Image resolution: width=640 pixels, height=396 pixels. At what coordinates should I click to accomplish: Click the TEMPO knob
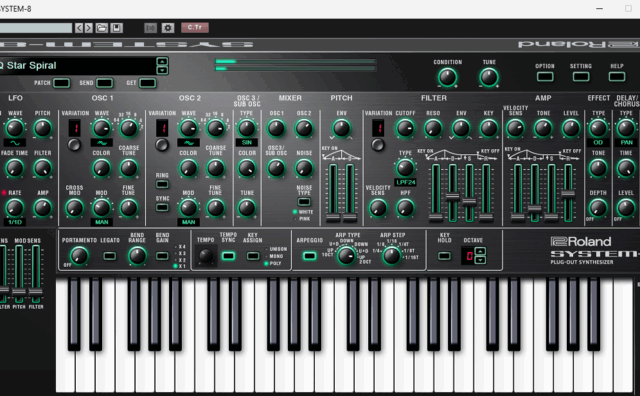pyautogui.click(x=205, y=256)
